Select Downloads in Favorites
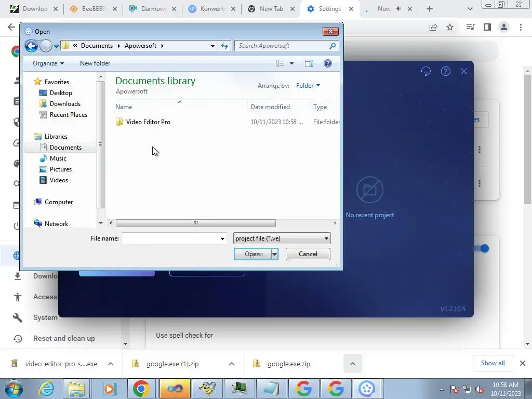The image size is (532, 399). pos(65,104)
